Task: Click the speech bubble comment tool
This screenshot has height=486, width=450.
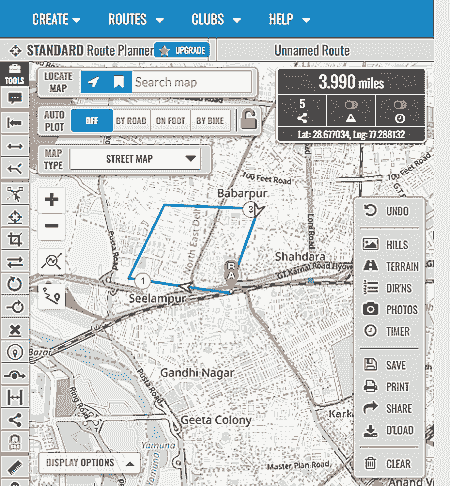Action: click(x=15, y=99)
